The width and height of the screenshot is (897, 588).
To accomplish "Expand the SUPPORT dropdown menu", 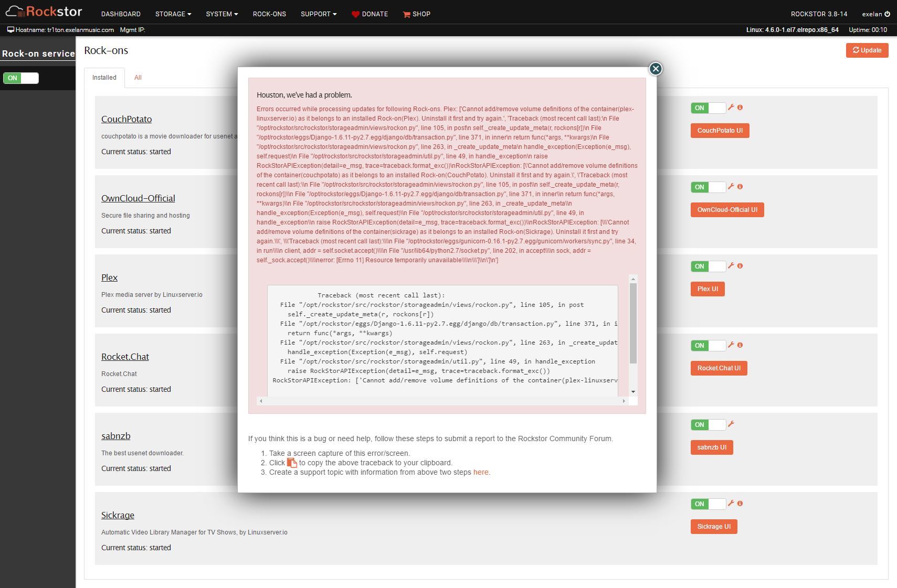I will 319,14.
